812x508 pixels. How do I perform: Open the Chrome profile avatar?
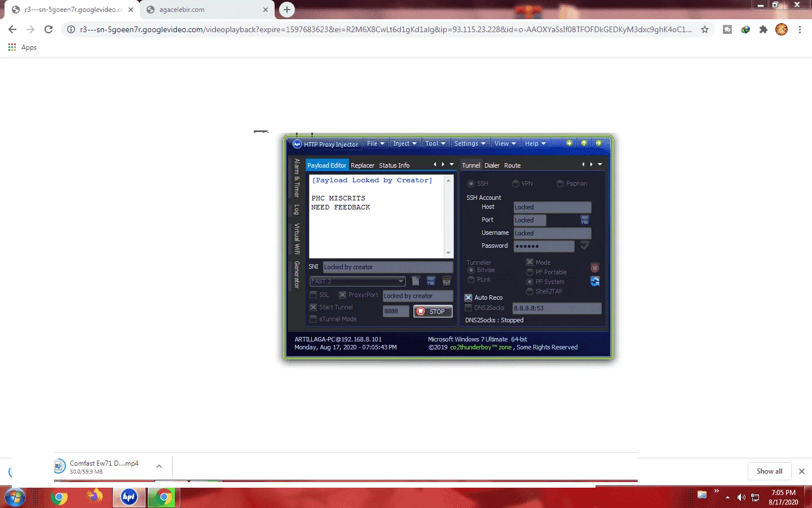tap(782, 29)
